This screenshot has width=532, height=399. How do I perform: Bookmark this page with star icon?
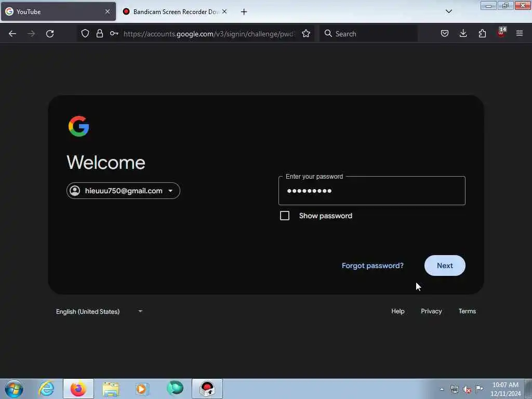306,33
